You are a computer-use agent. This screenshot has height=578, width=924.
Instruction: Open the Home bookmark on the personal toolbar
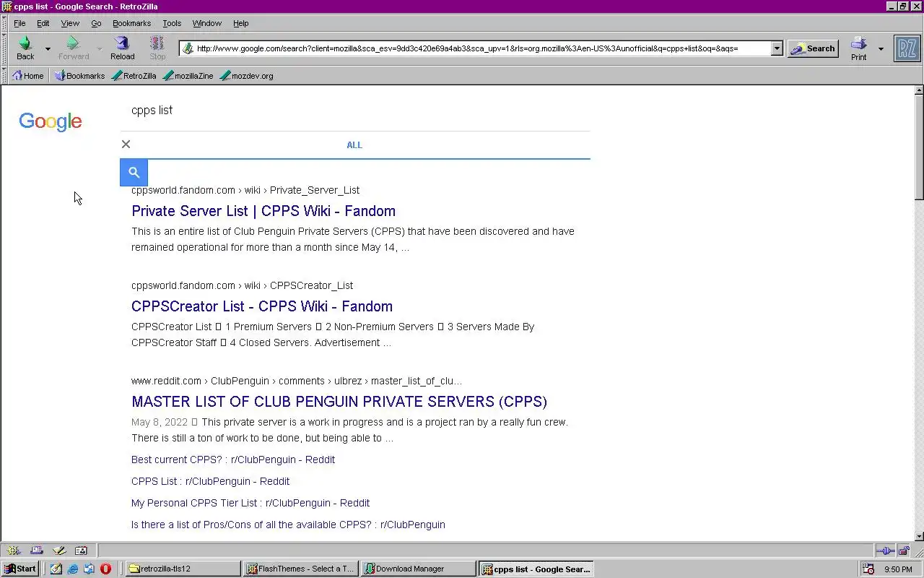point(28,75)
